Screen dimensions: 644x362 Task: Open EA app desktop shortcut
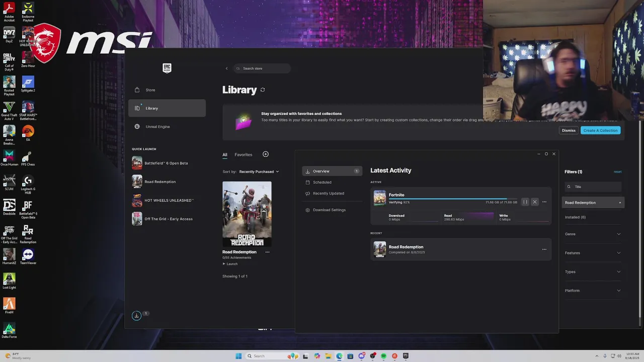point(28,133)
